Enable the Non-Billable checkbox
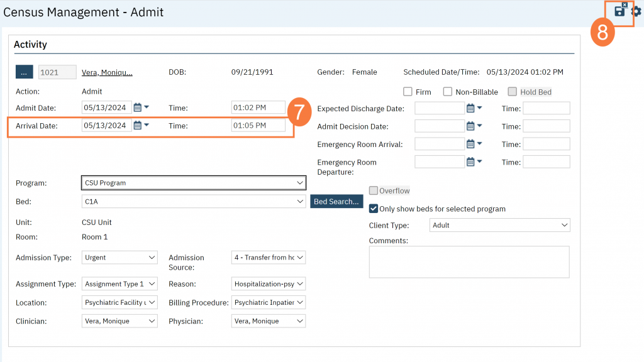The width and height of the screenshot is (644, 362). click(x=448, y=91)
